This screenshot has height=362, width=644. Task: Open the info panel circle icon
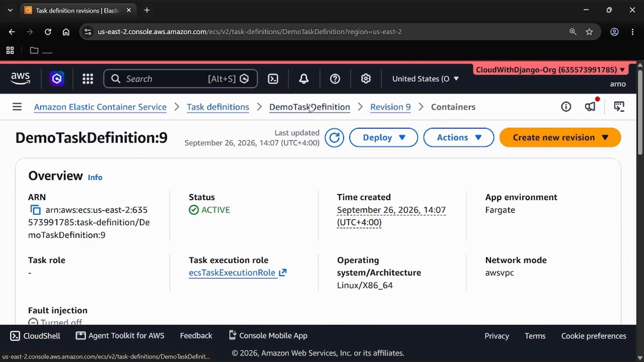(x=566, y=107)
